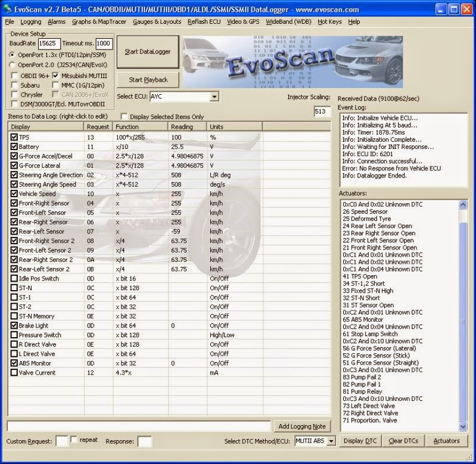Click the Actuators button
The width and height of the screenshot is (476, 464).
click(446, 441)
